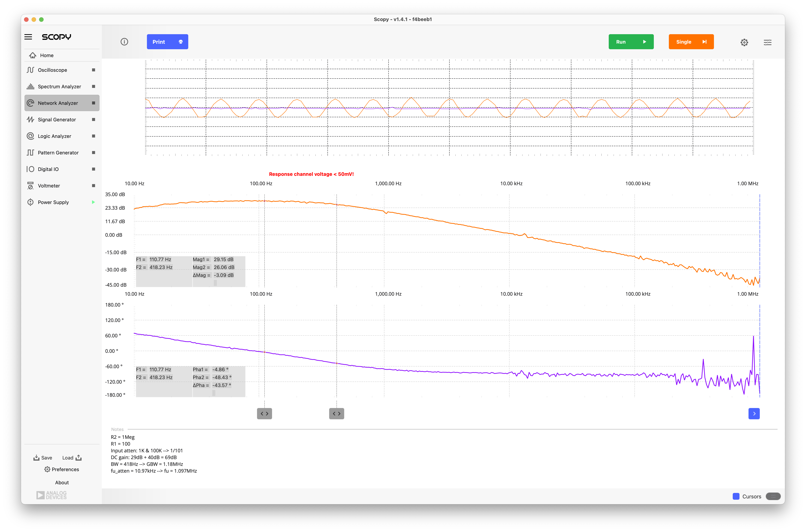
Task: Open the Cursors settings pill button
Action: click(773, 496)
